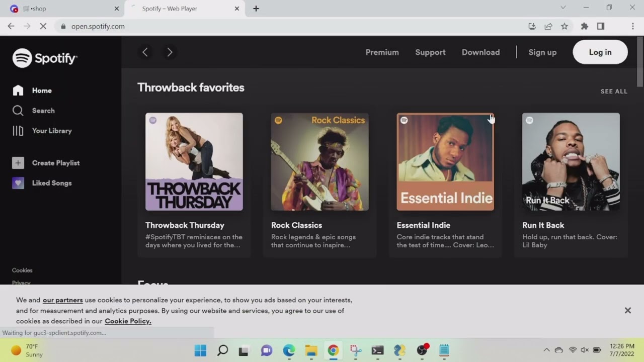Open Run It Back playlist cover
The image size is (644, 362).
click(x=571, y=162)
